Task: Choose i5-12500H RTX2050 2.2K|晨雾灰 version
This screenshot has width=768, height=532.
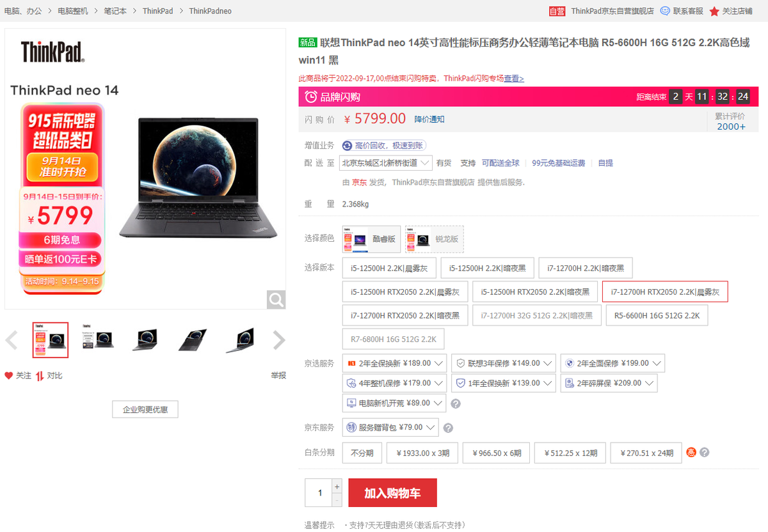Action: [x=405, y=292]
